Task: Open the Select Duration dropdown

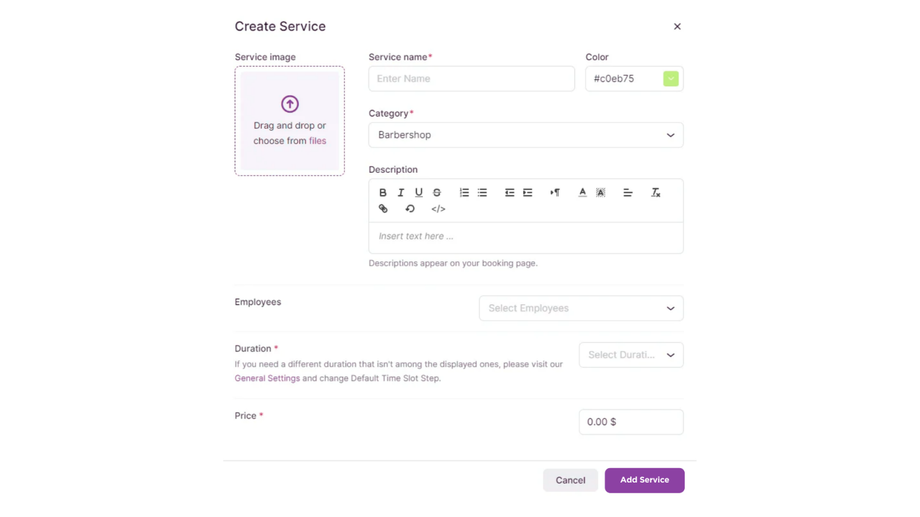Action: click(631, 355)
